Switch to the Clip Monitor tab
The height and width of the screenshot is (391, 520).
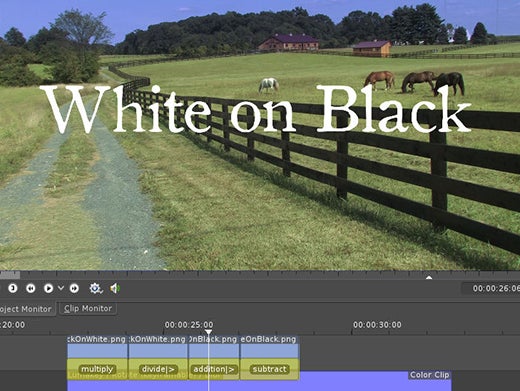[88, 309]
